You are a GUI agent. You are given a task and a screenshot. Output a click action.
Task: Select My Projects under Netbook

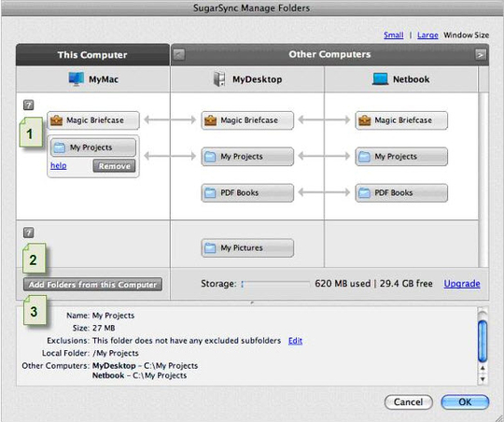pos(401,157)
